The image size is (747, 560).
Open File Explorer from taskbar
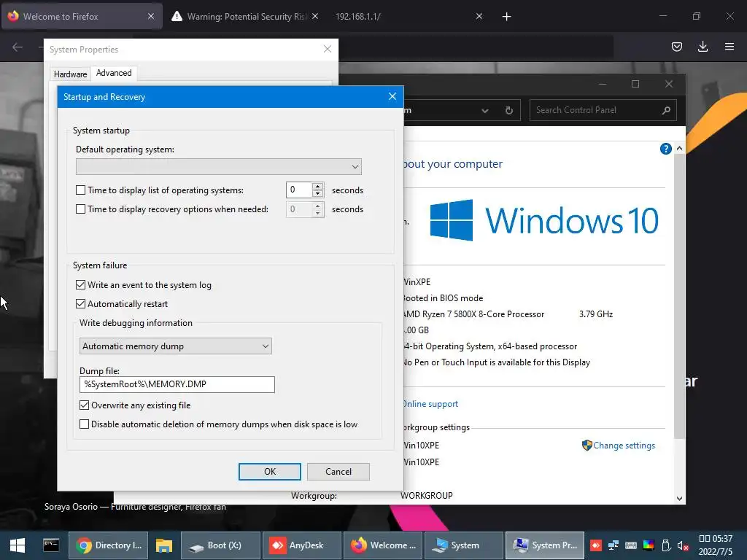[164, 545]
